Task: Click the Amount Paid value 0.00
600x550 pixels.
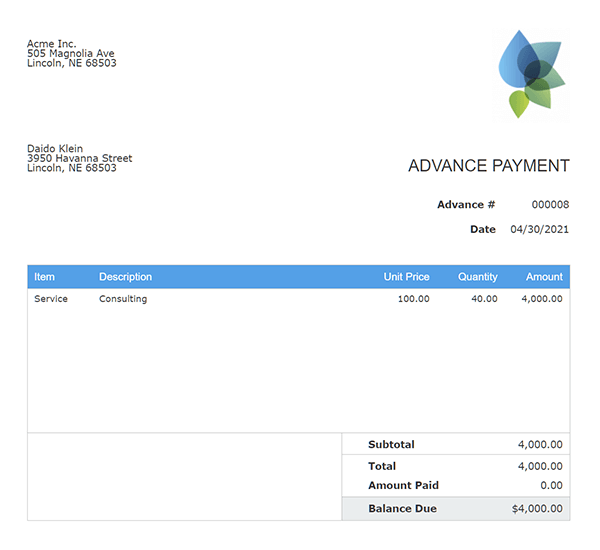Action: pyautogui.click(x=551, y=485)
